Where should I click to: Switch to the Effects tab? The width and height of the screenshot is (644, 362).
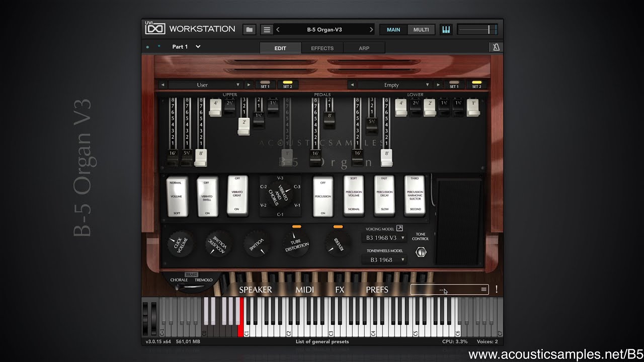tap(322, 48)
